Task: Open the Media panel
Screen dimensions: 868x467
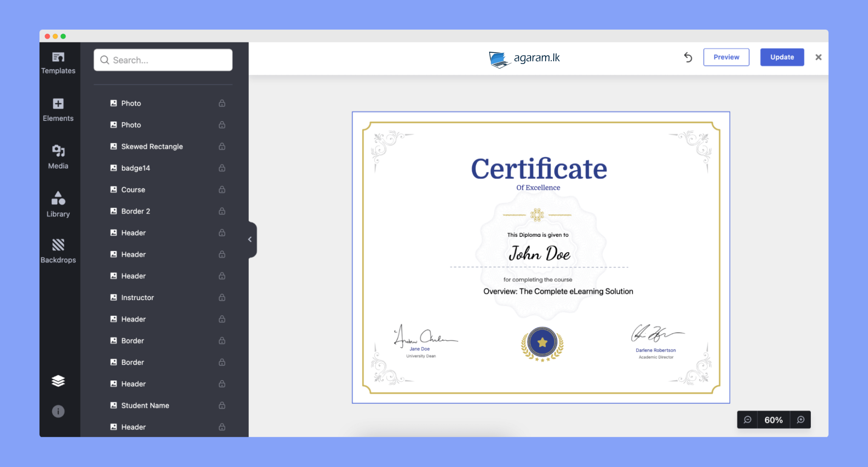Action: click(58, 157)
